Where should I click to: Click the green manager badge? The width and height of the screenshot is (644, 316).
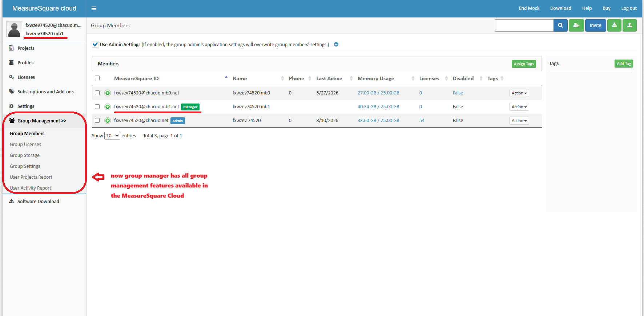[190, 107]
